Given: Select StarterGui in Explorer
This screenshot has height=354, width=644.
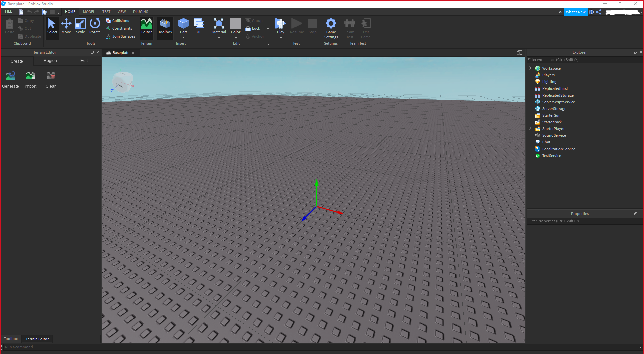Looking at the screenshot, I should click(x=551, y=115).
